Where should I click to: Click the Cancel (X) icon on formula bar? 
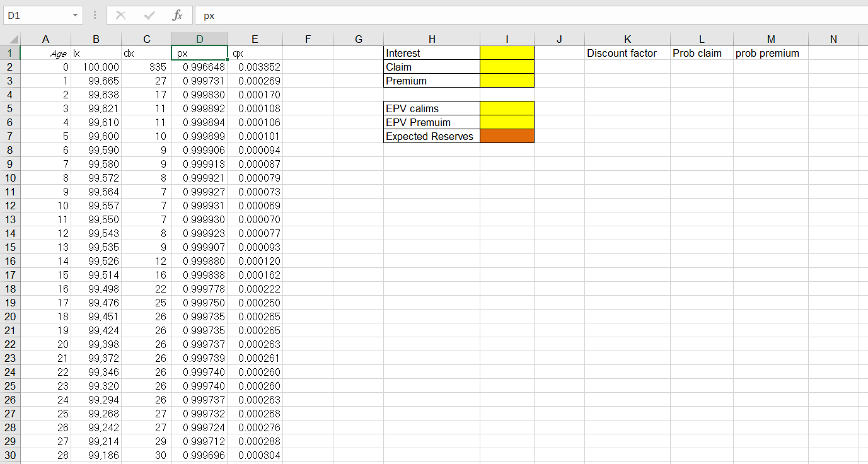[x=120, y=16]
